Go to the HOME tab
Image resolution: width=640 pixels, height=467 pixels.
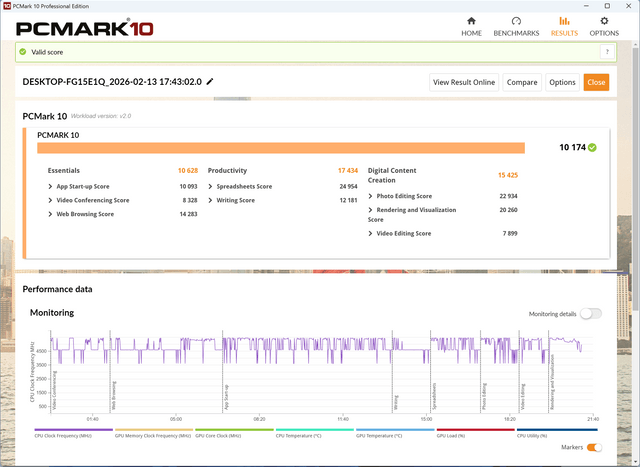click(471, 27)
